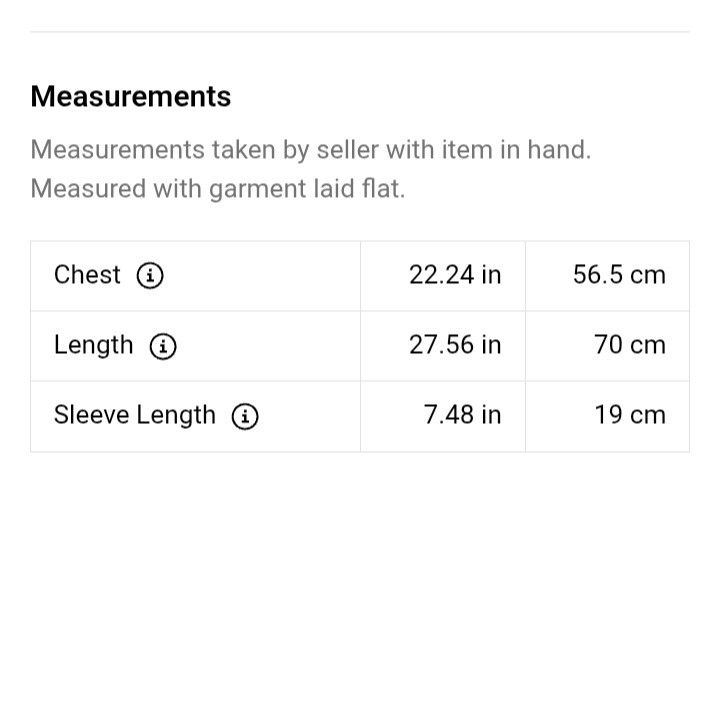Click the bold Measurements heading
Viewport: 720px width, 720px height.
pyautogui.click(x=131, y=96)
